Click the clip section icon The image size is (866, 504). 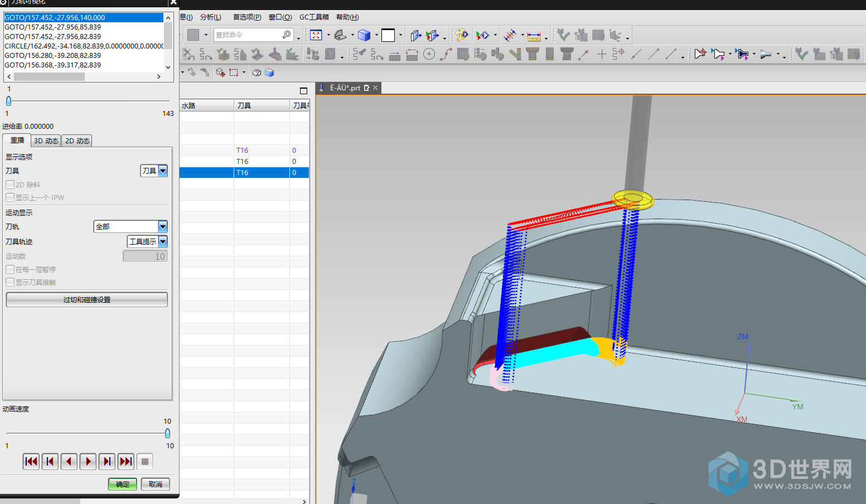pyautogui.click(x=415, y=35)
